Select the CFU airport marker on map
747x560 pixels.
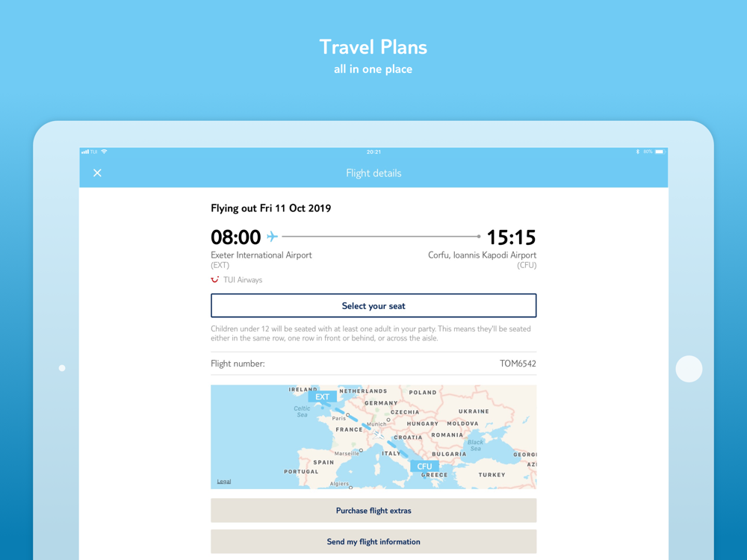pyautogui.click(x=424, y=466)
